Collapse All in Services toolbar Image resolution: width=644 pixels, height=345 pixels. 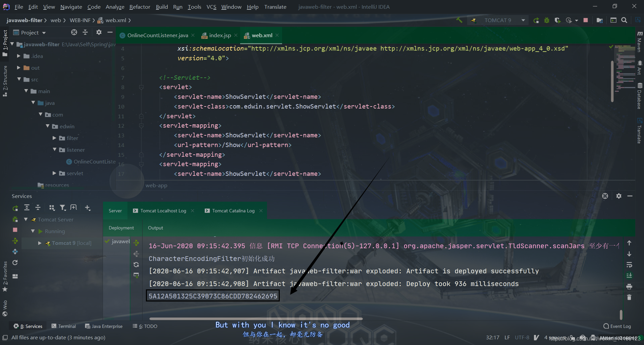[x=38, y=208]
